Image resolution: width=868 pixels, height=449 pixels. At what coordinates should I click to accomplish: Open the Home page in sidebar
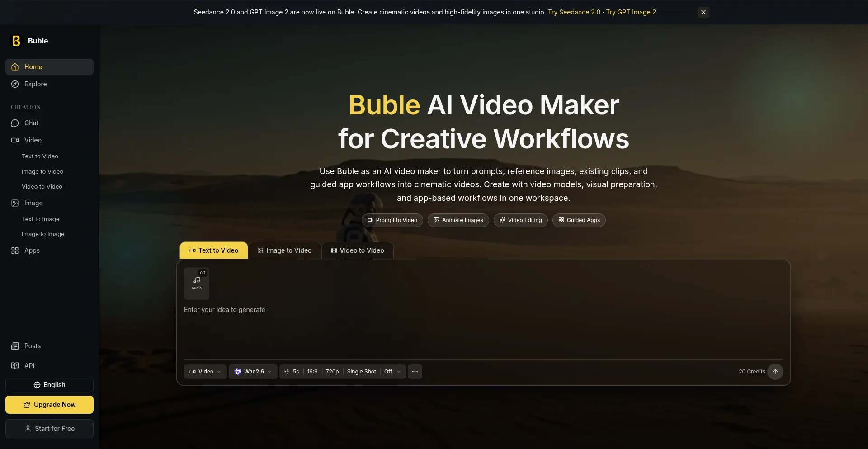click(x=49, y=67)
